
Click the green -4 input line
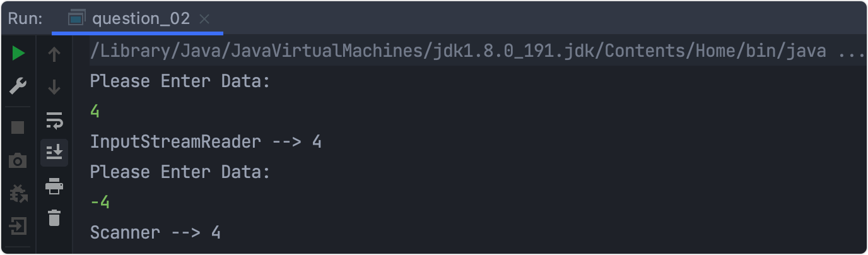point(100,202)
